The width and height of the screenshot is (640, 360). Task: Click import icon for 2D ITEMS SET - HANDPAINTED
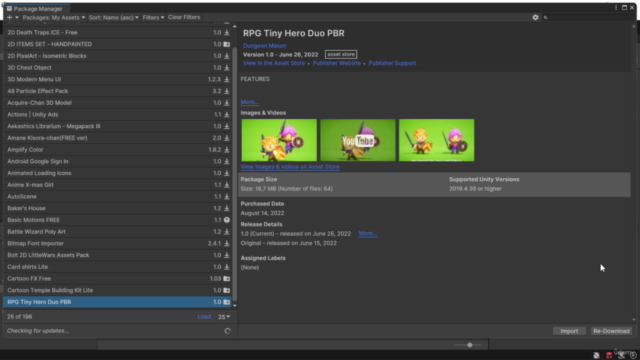pos(227,44)
